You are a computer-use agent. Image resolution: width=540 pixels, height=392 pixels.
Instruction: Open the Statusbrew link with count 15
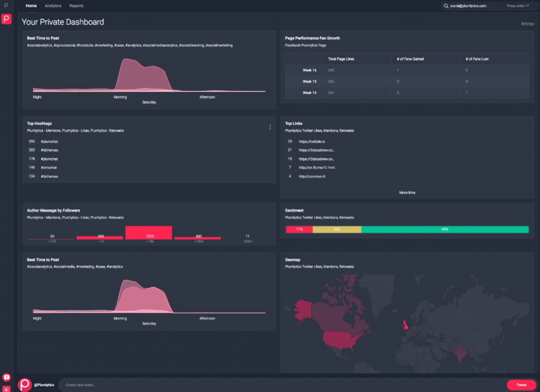[x=316, y=159]
